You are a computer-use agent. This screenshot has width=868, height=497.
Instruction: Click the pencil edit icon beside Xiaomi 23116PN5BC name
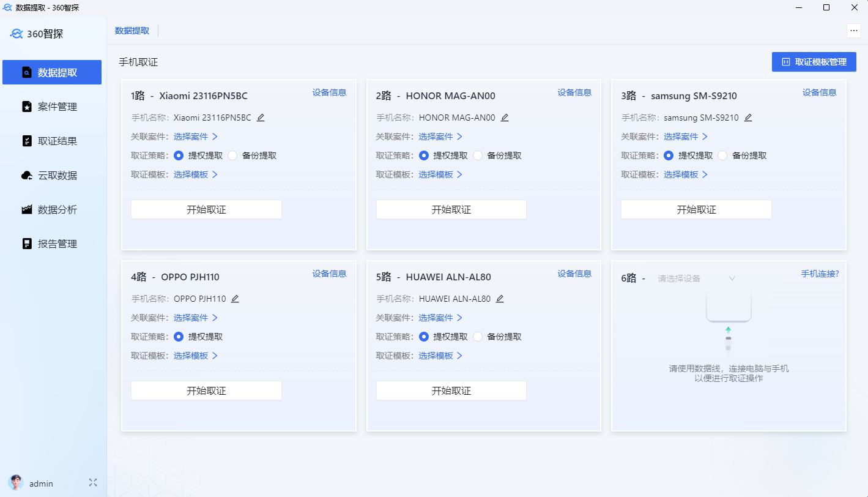coord(261,118)
